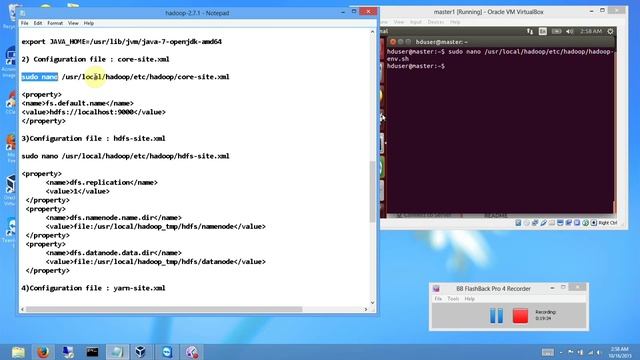Click the line 'export JAVA_HOME=' in Notepad
This screenshot has height=360, width=640.
pos(122,42)
